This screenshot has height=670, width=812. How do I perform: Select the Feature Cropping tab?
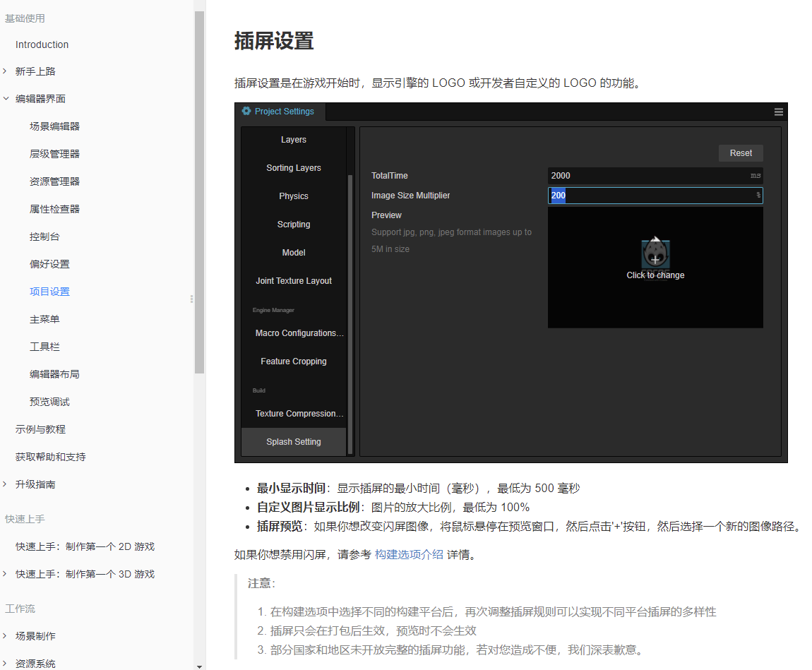[x=294, y=361]
